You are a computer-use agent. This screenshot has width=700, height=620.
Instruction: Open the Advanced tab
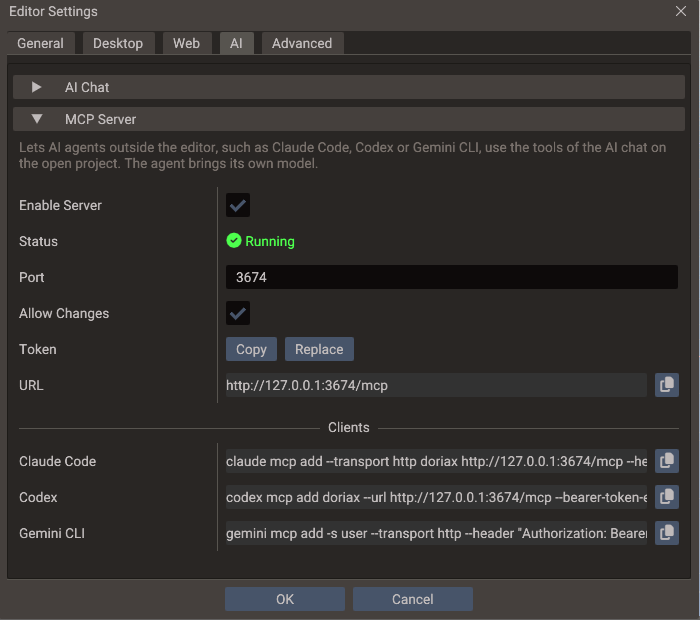point(302,43)
